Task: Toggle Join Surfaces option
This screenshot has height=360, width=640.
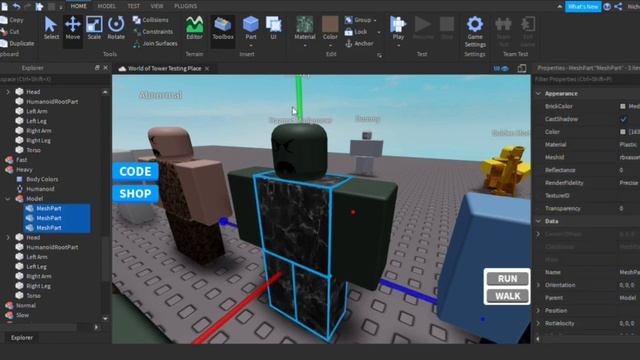Action: pyautogui.click(x=155, y=43)
